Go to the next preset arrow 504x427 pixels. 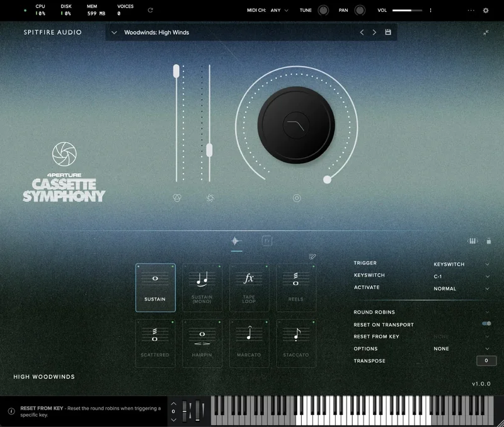pyautogui.click(x=374, y=32)
